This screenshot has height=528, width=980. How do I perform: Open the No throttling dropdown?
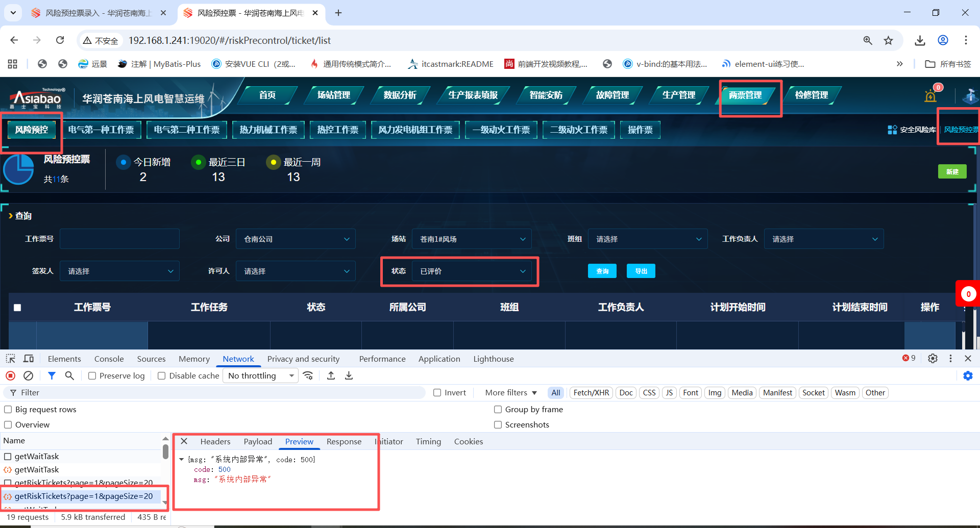coord(261,376)
